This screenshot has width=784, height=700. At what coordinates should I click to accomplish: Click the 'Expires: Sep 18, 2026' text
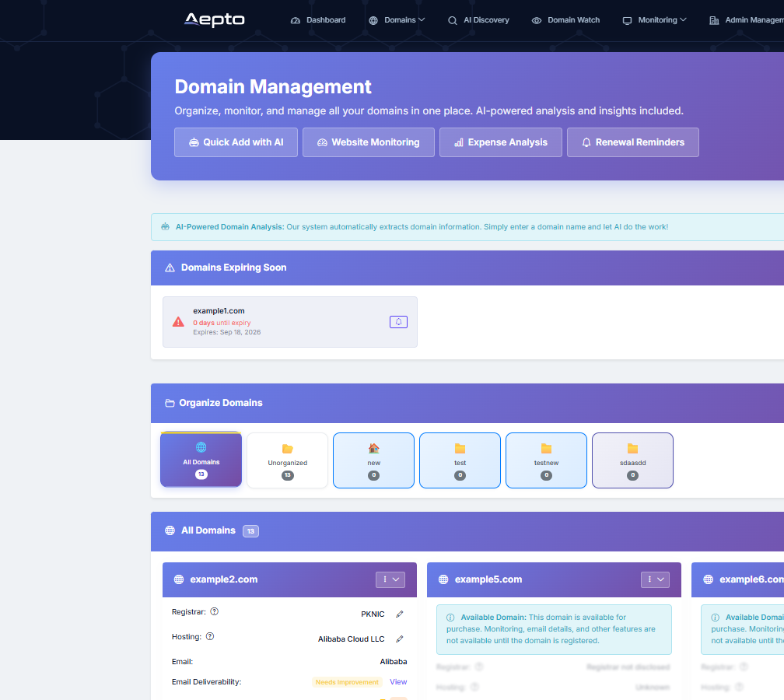[x=227, y=332]
